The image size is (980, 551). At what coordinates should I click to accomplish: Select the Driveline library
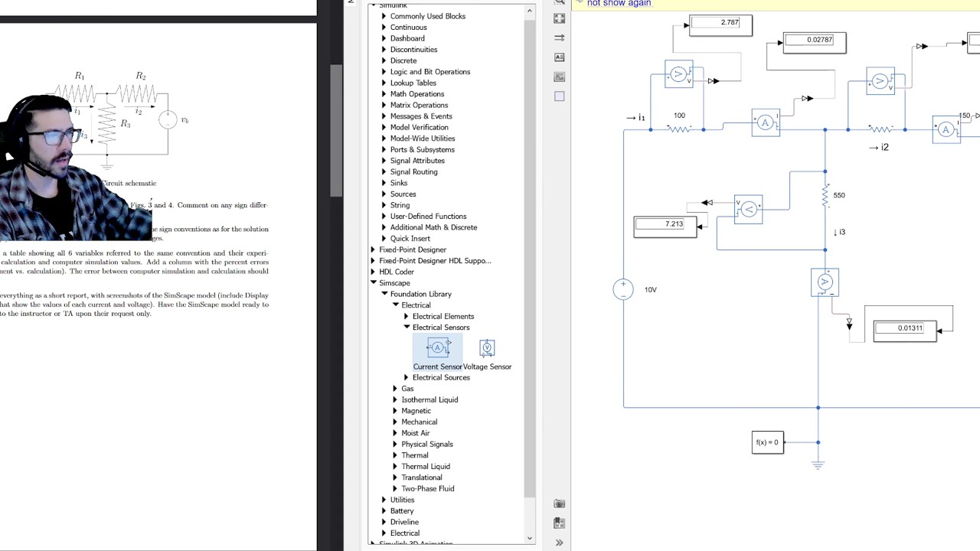(x=404, y=522)
